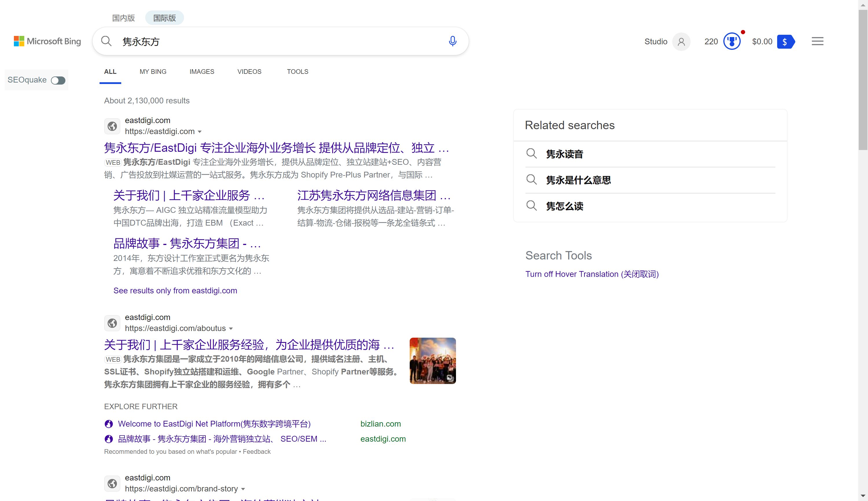
Task: Open the hamburger menu icon
Action: [x=817, y=41]
